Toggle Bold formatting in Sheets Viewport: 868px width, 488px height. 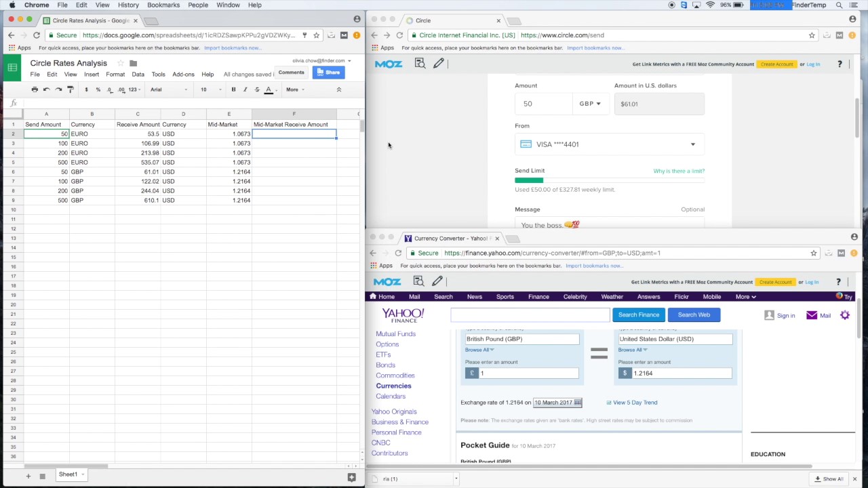pyautogui.click(x=233, y=89)
